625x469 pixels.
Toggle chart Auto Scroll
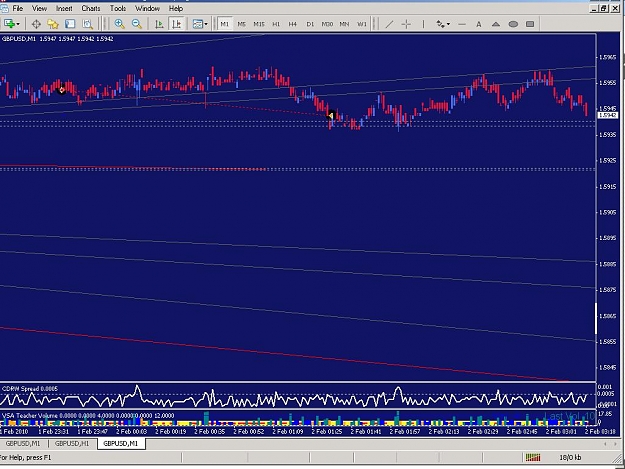[x=159, y=24]
